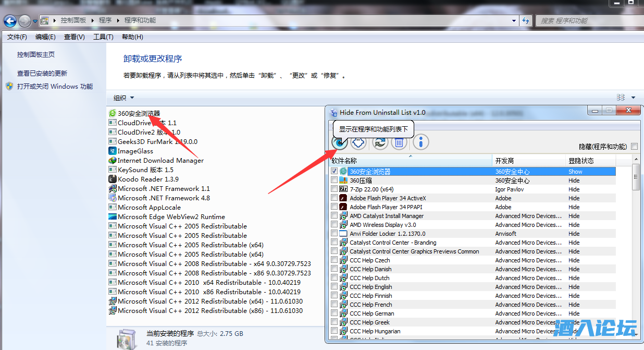Expand the address bar history dropdown
This screenshot has width=644, height=350.
[x=514, y=20]
